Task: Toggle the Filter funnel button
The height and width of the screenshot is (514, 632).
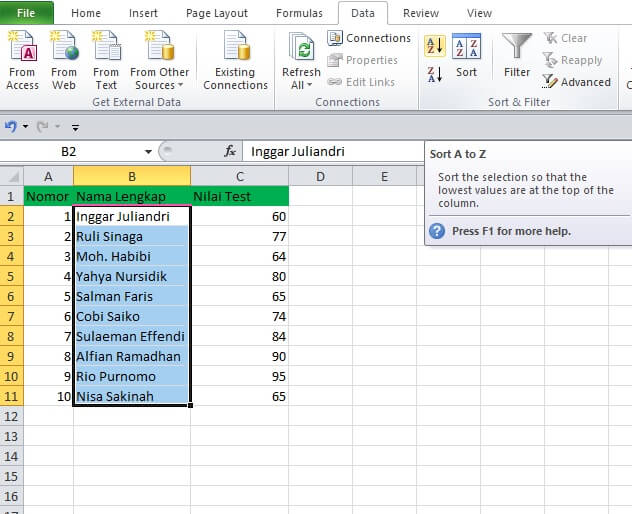Action: pyautogui.click(x=517, y=56)
